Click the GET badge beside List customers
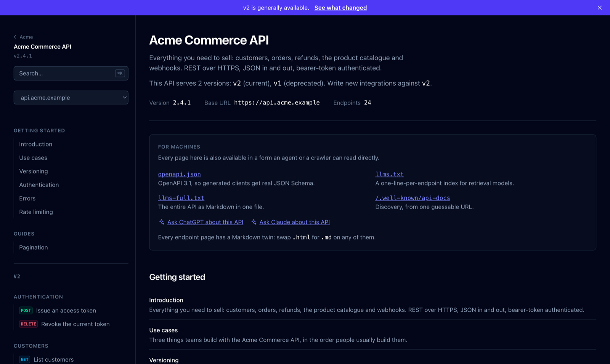This screenshot has width=610, height=364. pos(24,359)
